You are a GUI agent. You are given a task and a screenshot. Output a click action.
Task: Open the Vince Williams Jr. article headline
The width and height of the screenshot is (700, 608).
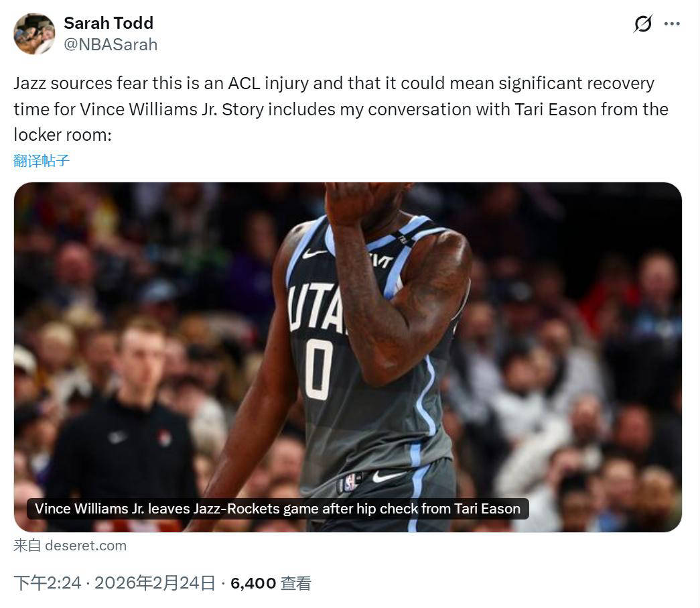[x=278, y=509]
